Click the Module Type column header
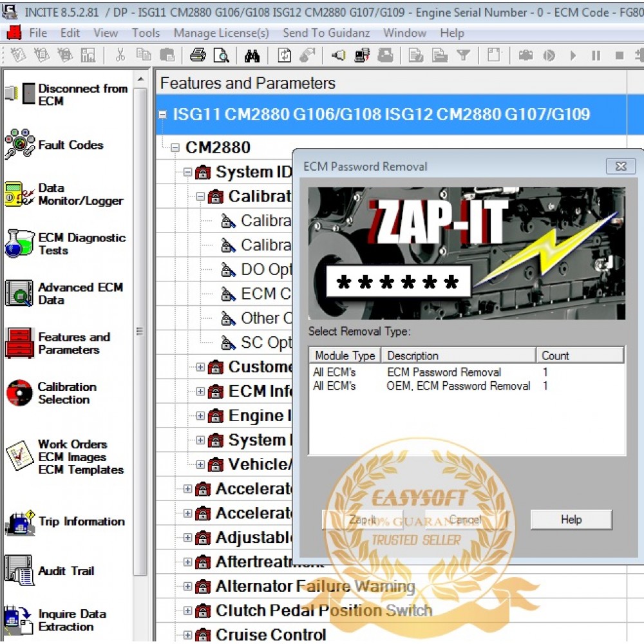The width and height of the screenshot is (644, 644). 345,355
